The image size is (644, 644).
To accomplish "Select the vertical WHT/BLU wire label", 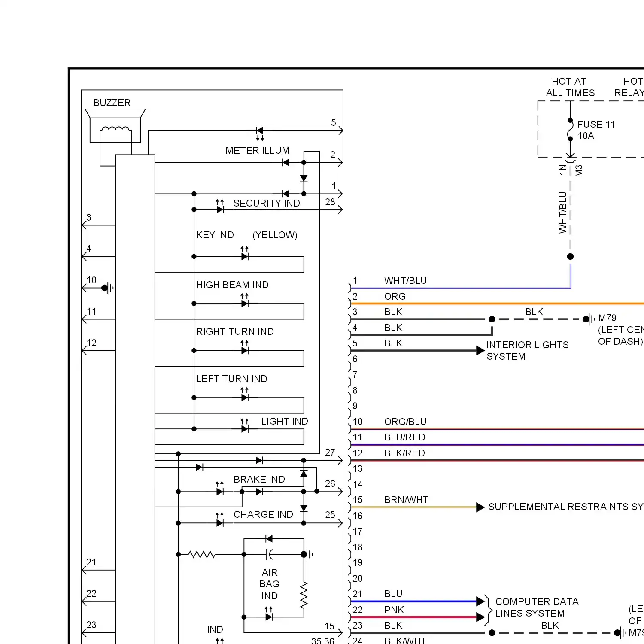I will coord(563,213).
